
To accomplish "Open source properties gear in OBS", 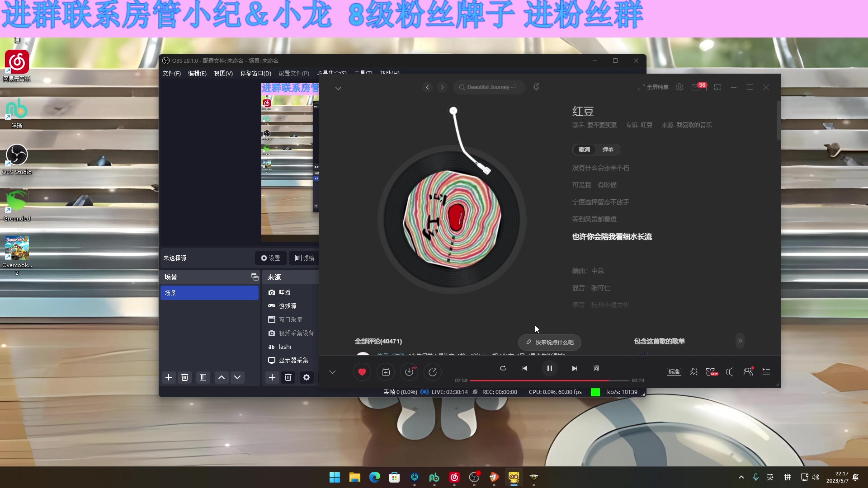I will [x=307, y=377].
